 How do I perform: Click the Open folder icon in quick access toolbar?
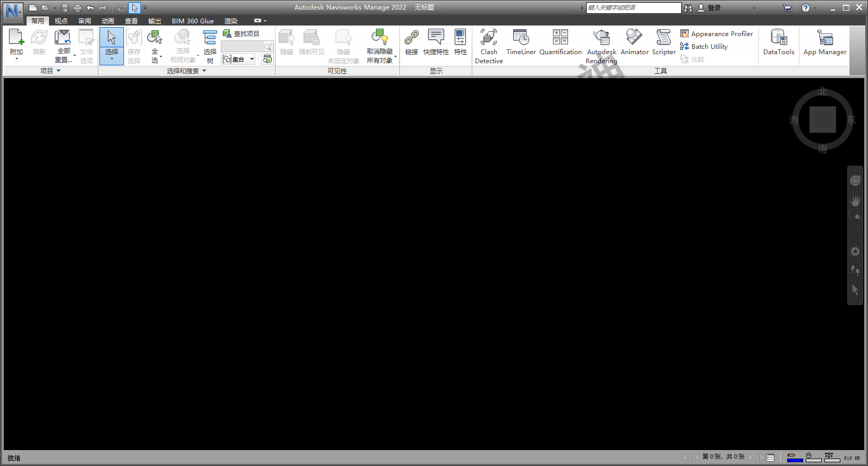point(46,8)
